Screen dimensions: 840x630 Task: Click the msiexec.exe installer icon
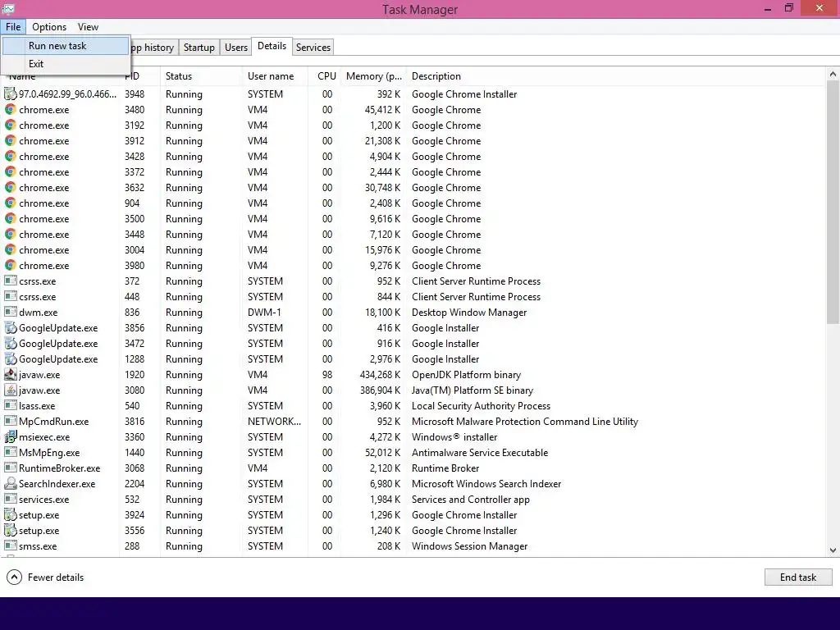click(x=10, y=436)
